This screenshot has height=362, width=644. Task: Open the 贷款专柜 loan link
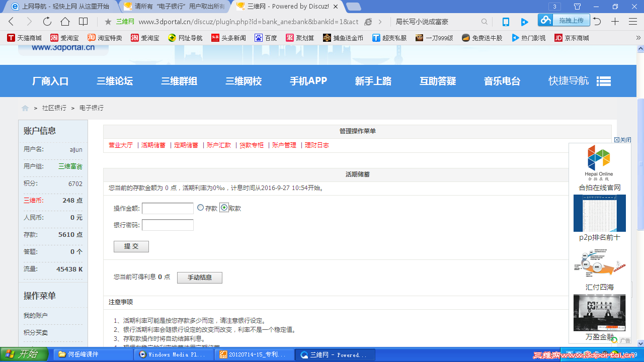tap(252, 145)
